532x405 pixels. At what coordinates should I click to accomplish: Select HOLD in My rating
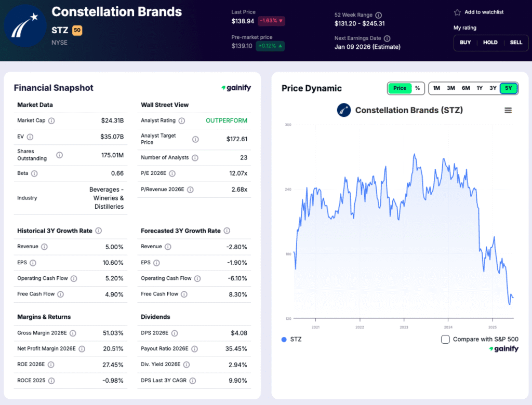point(490,43)
